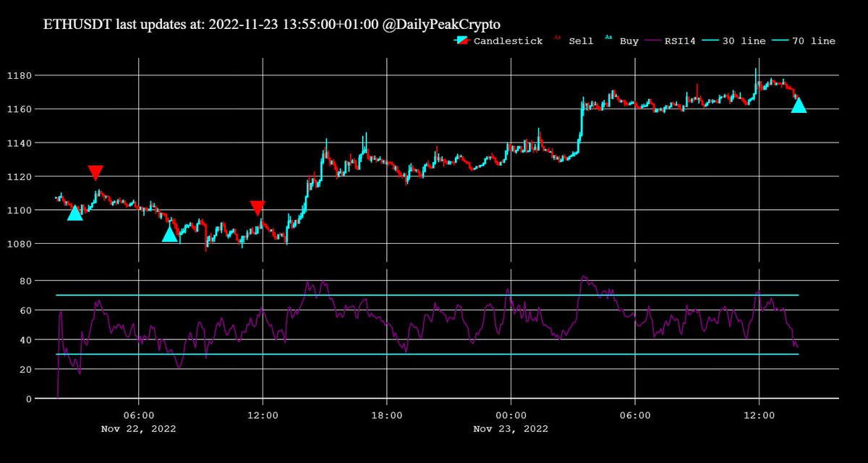Screen dimensions: 868x463
Task: Click the 1160 price axis label
Action: [x=20, y=109]
